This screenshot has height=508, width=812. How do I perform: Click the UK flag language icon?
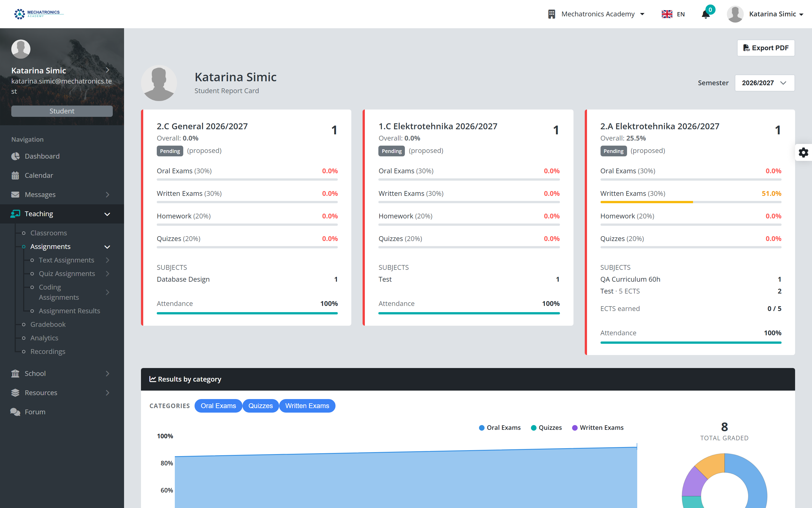667,14
